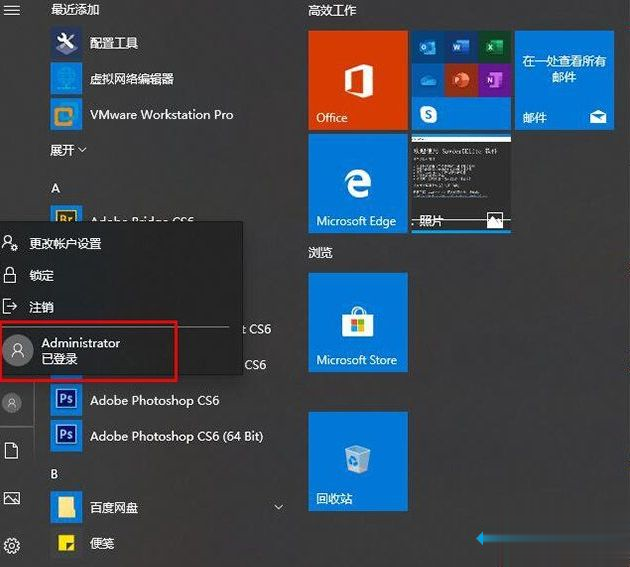Click the Excel icon in Office group tile
630x567 pixels.
[x=495, y=47]
